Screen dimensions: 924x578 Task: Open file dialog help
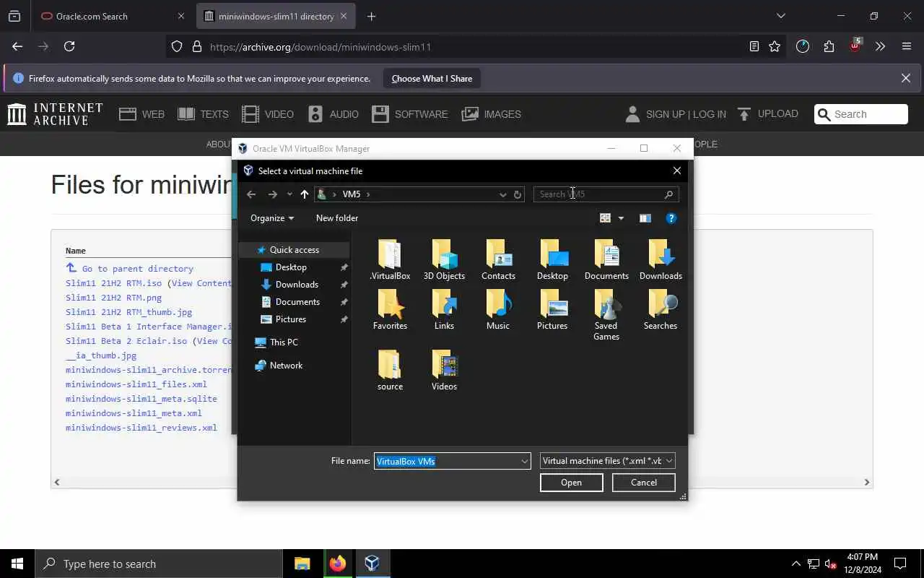click(x=671, y=218)
